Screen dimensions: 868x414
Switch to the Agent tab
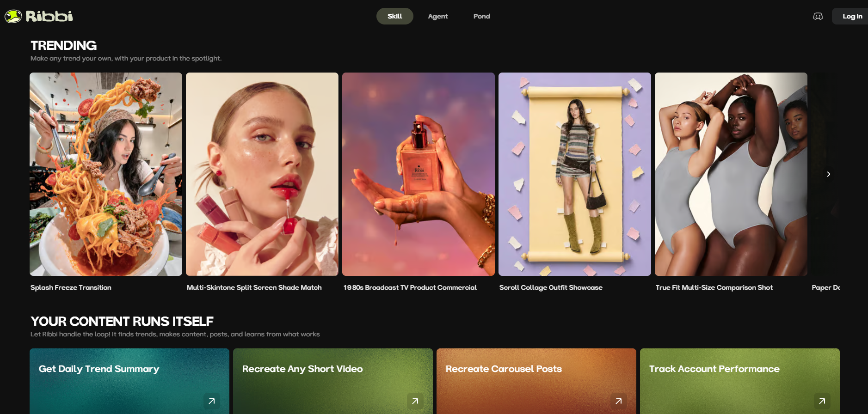click(437, 16)
